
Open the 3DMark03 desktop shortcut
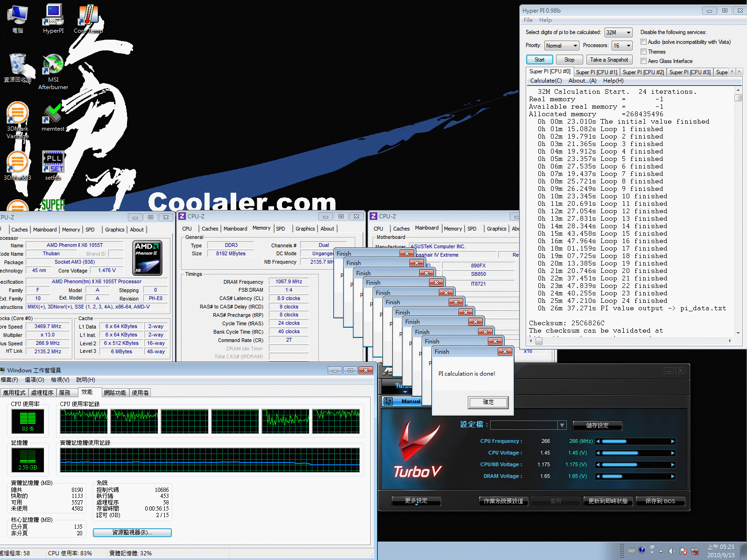(18, 165)
